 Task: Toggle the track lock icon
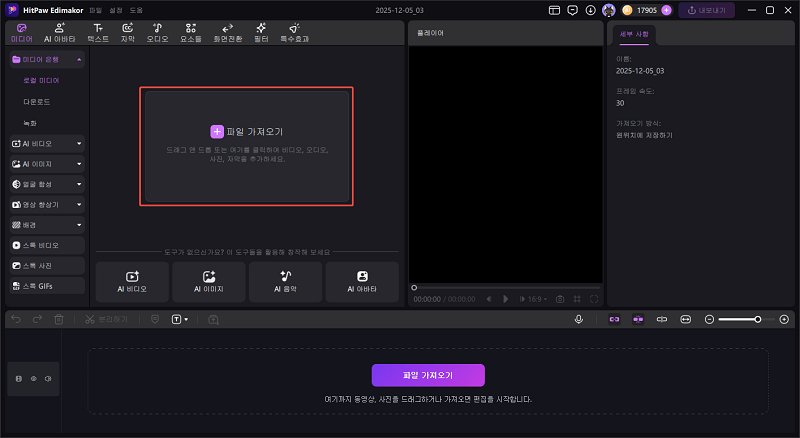point(19,379)
